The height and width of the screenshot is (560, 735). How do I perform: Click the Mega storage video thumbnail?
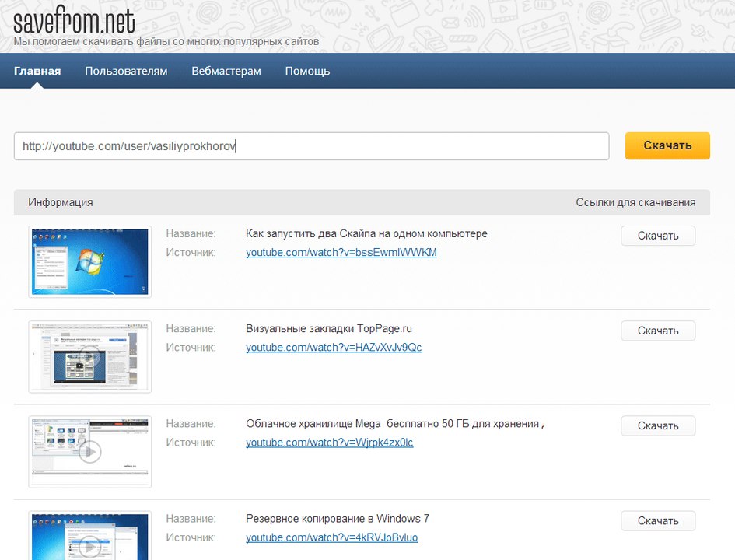point(90,452)
